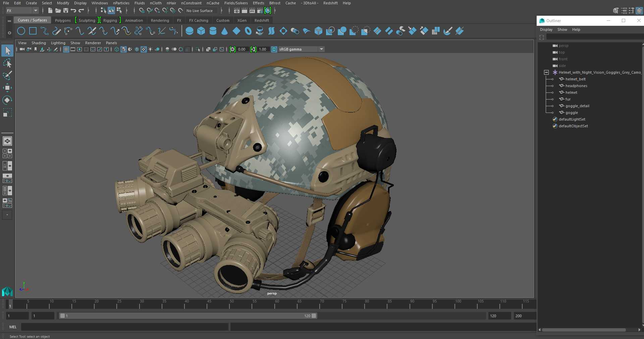
Task: Collapse the Helmet_with_Night_Vision_Goggles group
Action: point(546,72)
